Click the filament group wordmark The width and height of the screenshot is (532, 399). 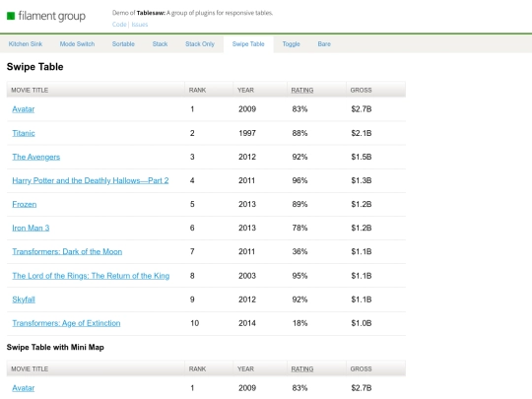click(x=52, y=16)
